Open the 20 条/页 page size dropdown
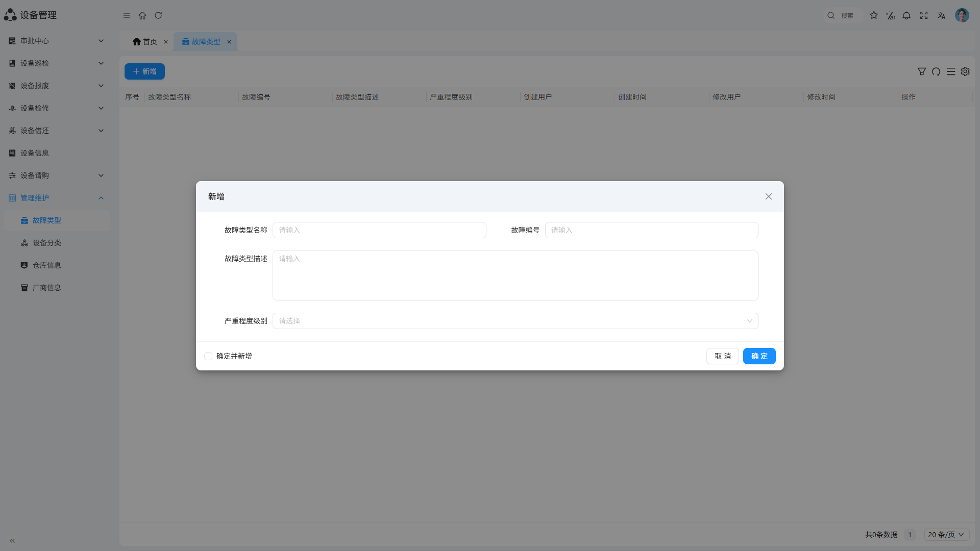Viewport: 980px width, 551px height. [947, 535]
